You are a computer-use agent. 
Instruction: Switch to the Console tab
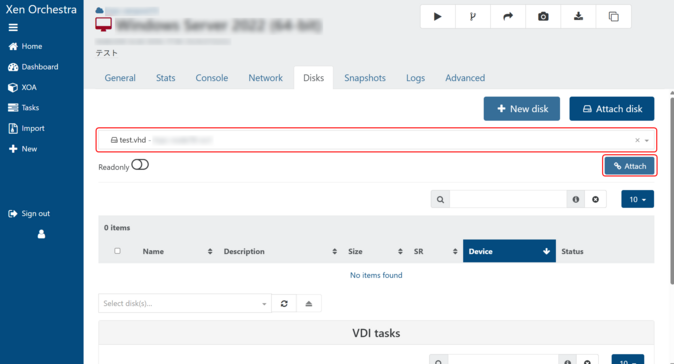[x=211, y=78]
